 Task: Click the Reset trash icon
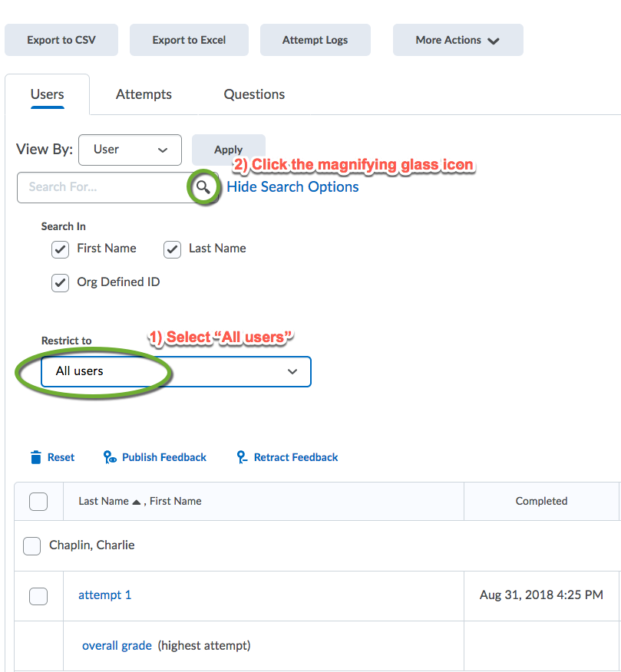coord(35,457)
